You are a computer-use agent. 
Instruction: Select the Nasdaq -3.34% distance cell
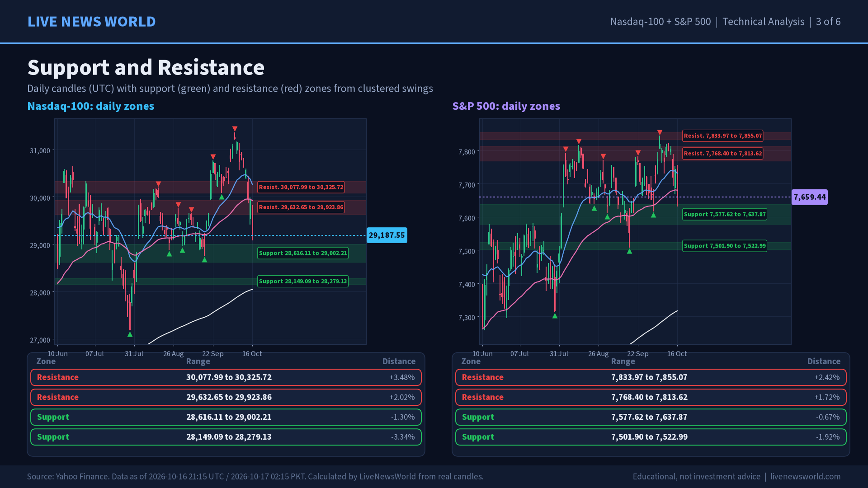click(x=403, y=437)
